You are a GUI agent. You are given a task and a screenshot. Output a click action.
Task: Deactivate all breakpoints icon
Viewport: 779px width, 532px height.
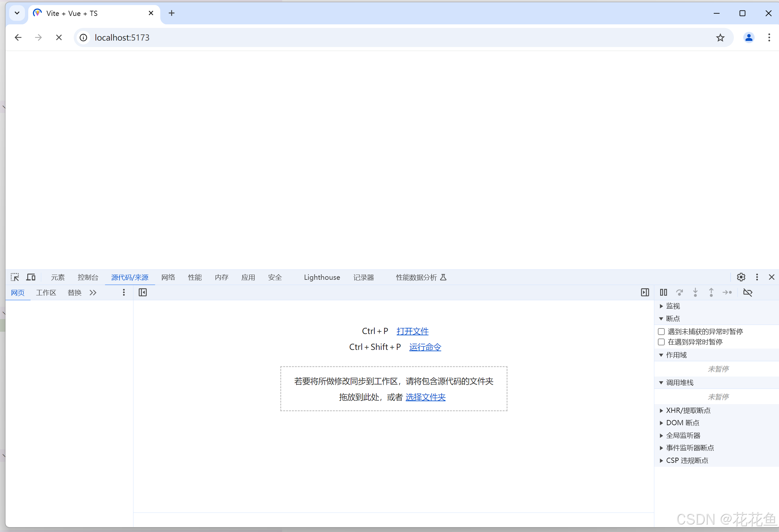[748, 292]
